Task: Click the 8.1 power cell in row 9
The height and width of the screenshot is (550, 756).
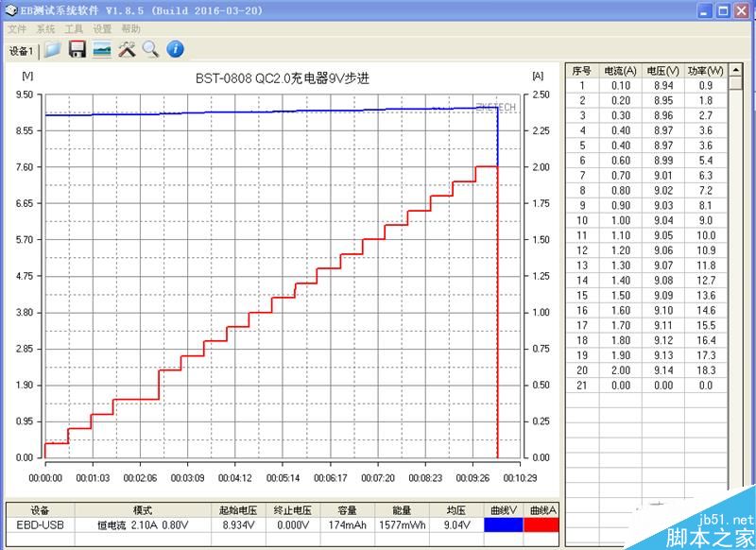Action: (705, 205)
